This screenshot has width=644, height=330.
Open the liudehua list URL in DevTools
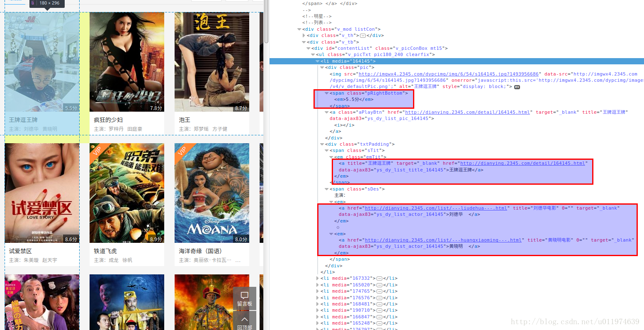click(436, 208)
